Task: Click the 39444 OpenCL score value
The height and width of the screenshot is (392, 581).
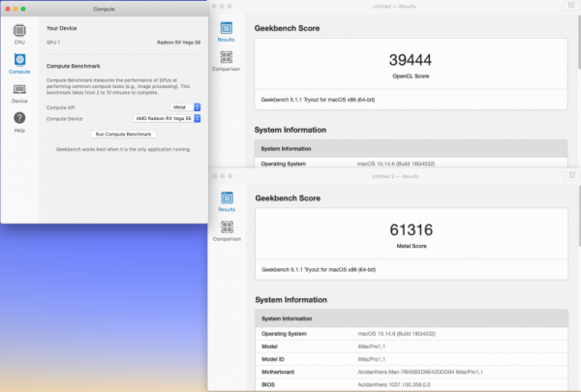Action: (411, 60)
